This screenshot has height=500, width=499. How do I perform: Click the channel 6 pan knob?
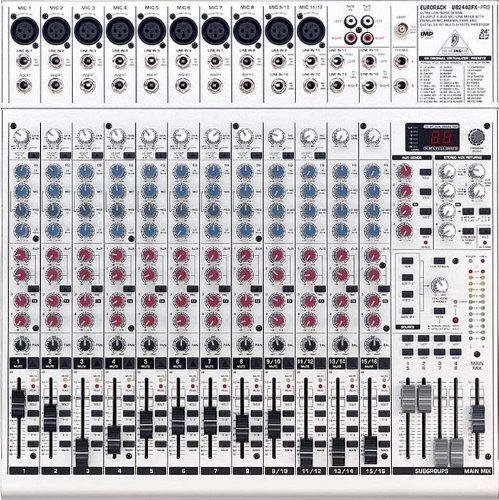[x=181, y=345]
